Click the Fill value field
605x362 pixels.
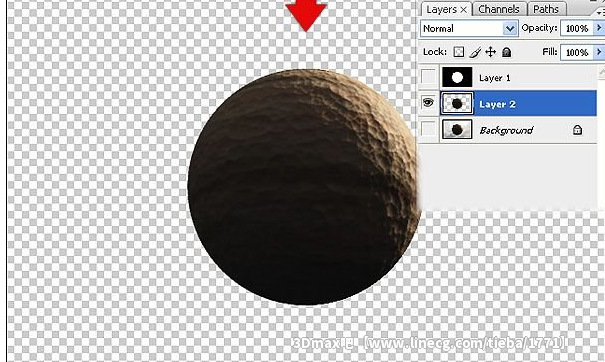pos(577,52)
